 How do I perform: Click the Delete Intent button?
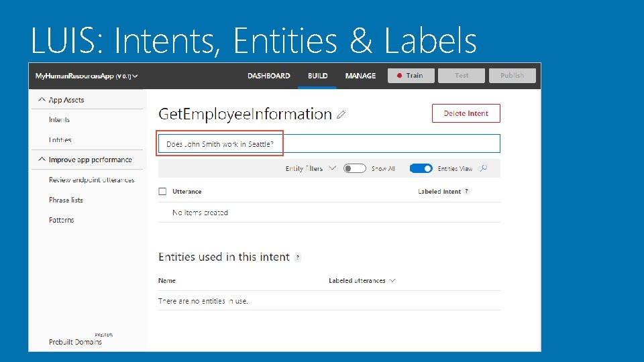[x=466, y=113]
